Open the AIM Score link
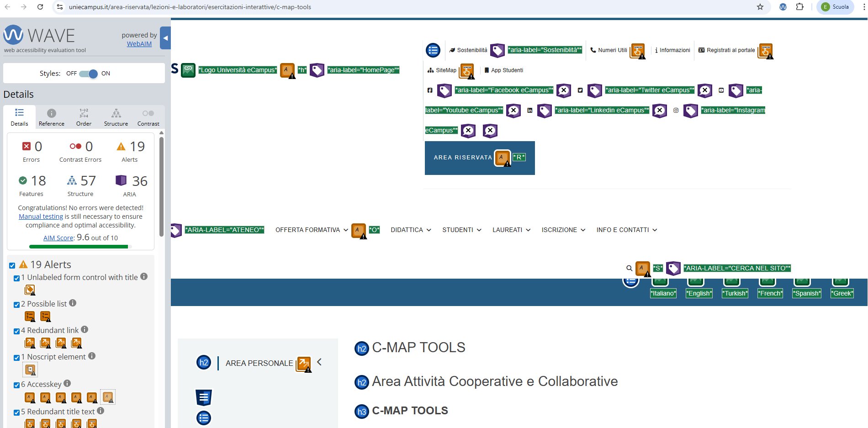This screenshot has height=428, width=868. [58, 238]
